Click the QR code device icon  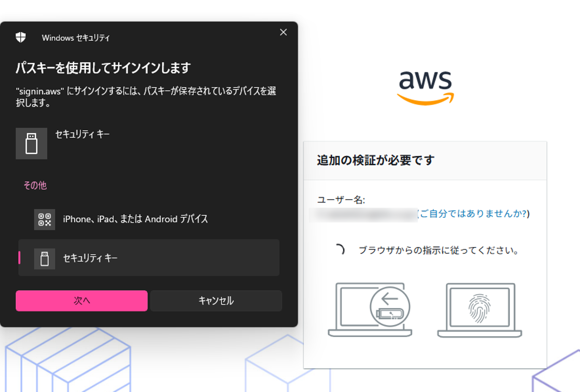[x=44, y=220]
